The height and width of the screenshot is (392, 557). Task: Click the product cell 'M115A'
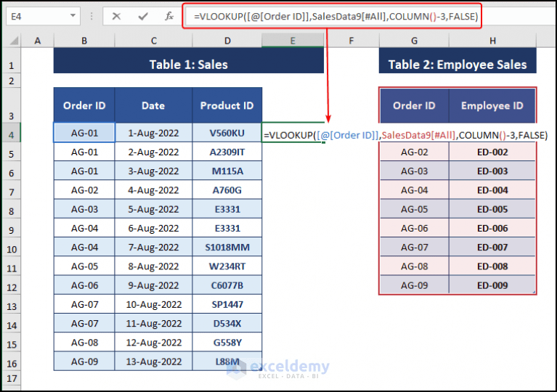click(x=227, y=171)
